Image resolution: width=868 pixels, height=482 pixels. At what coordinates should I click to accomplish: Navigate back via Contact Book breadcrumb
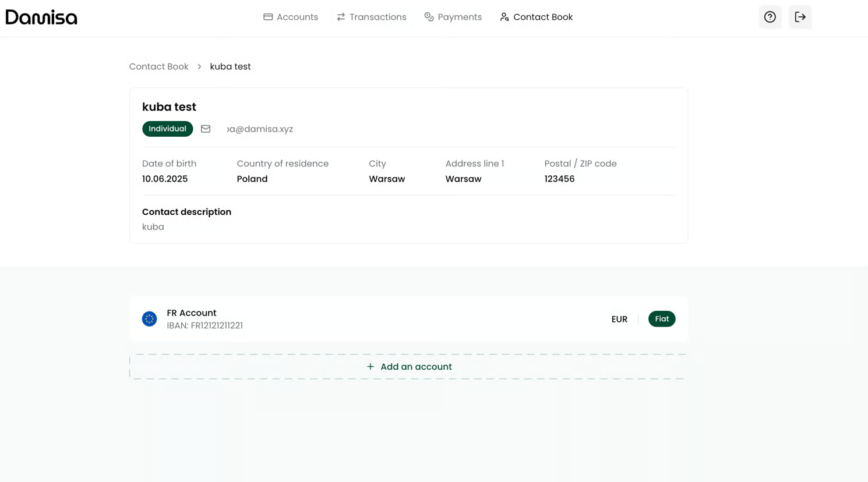coord(158,66)
